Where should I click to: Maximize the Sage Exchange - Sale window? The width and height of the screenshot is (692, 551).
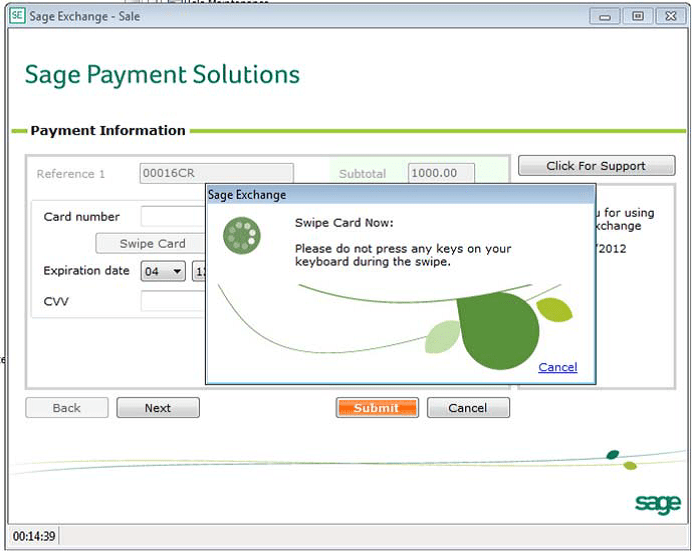(638, 17)
